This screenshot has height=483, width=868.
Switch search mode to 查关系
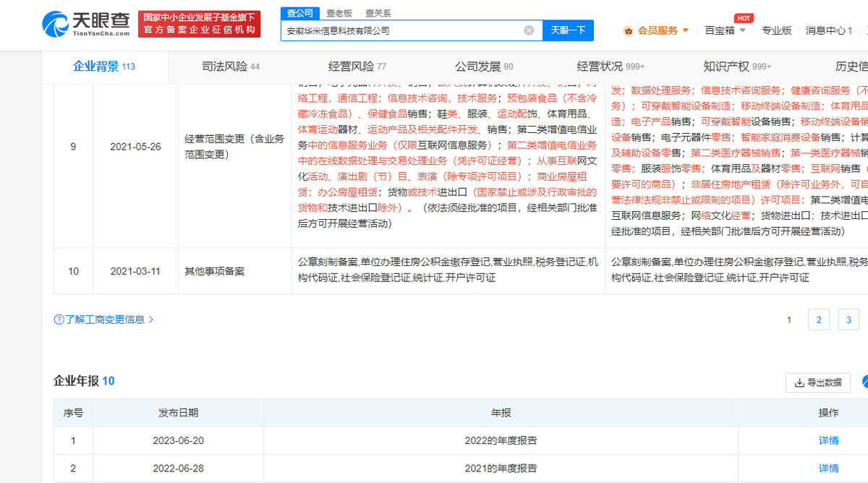(x=378, y=13)
